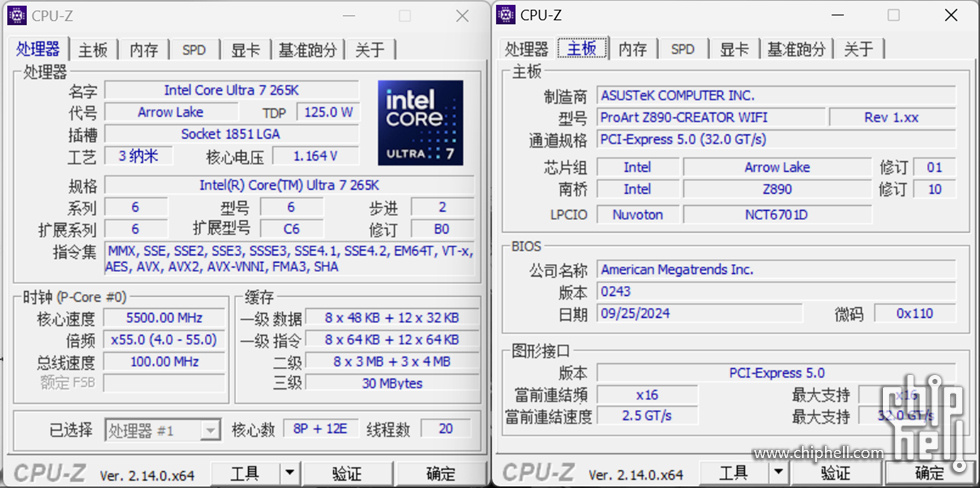Click BIOS version value 0243
The image size is (980, 488).
[776, 292]
